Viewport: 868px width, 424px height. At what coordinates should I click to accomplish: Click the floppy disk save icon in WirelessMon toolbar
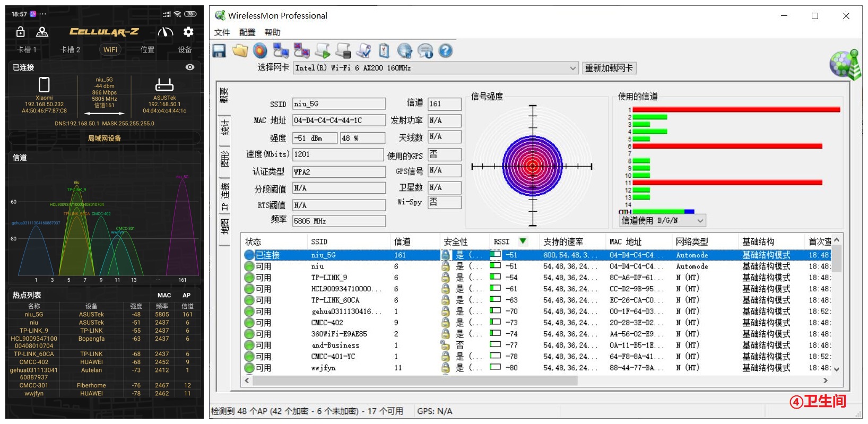point(219,51)
